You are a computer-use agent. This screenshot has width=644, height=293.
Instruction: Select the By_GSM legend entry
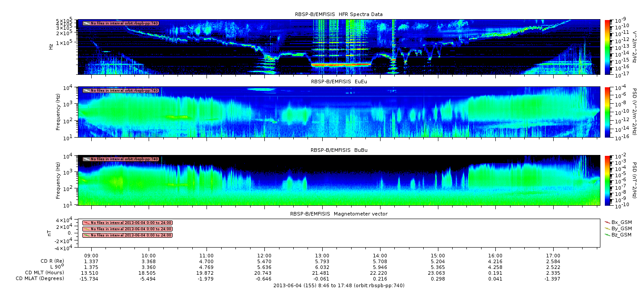click(x=621, y=228)
